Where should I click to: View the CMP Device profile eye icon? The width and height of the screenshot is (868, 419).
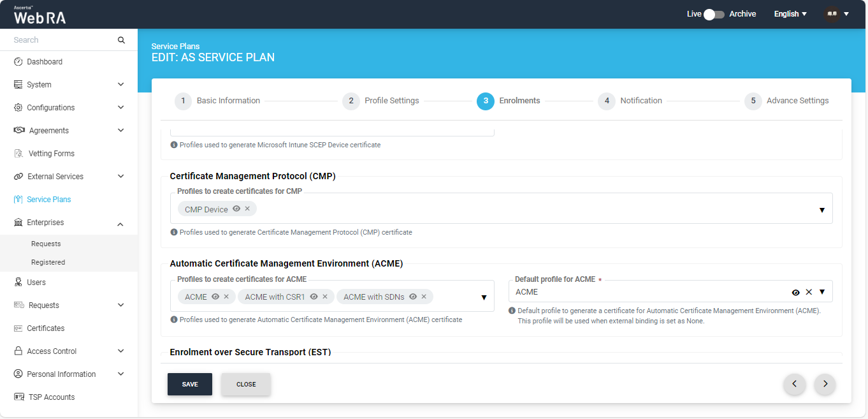click(x=236, y=209)
